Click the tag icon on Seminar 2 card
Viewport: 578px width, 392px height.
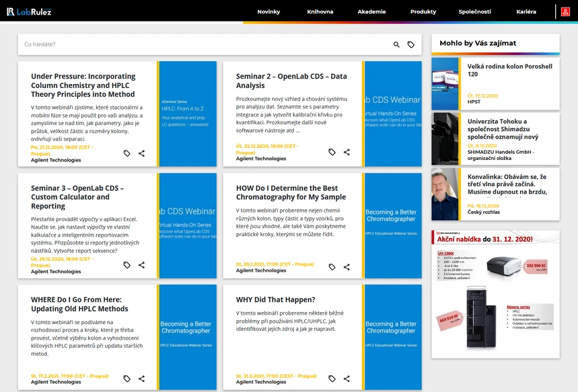[332, 152]
